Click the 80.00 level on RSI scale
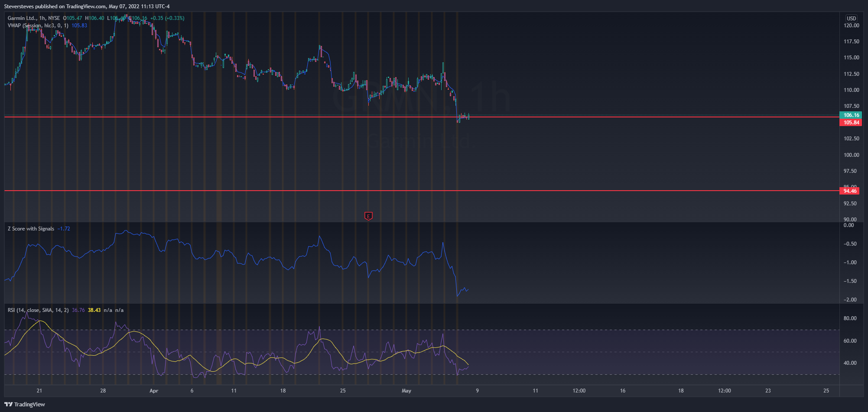The width and height of the screenshot is (868, 412). pyautogui.click(x=850, y=318)
